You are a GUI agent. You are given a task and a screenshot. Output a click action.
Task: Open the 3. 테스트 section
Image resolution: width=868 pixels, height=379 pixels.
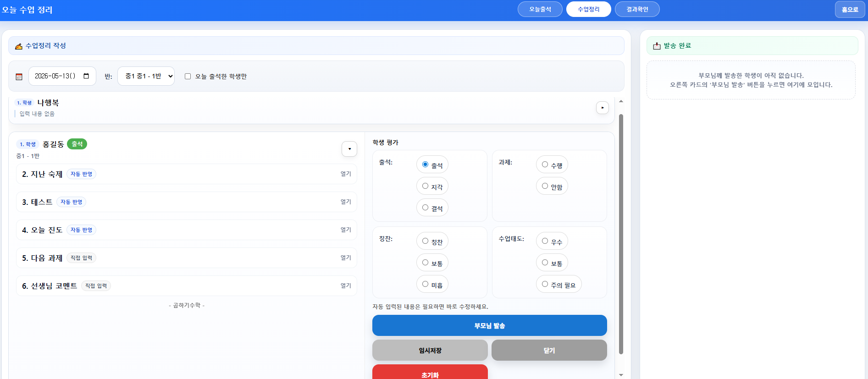click(x=187, y=202)
